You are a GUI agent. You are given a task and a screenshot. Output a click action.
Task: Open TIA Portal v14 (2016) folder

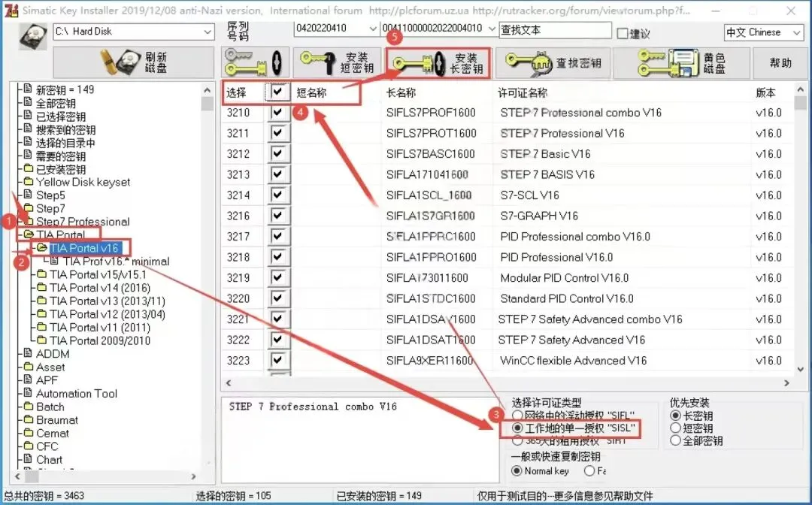100,288
